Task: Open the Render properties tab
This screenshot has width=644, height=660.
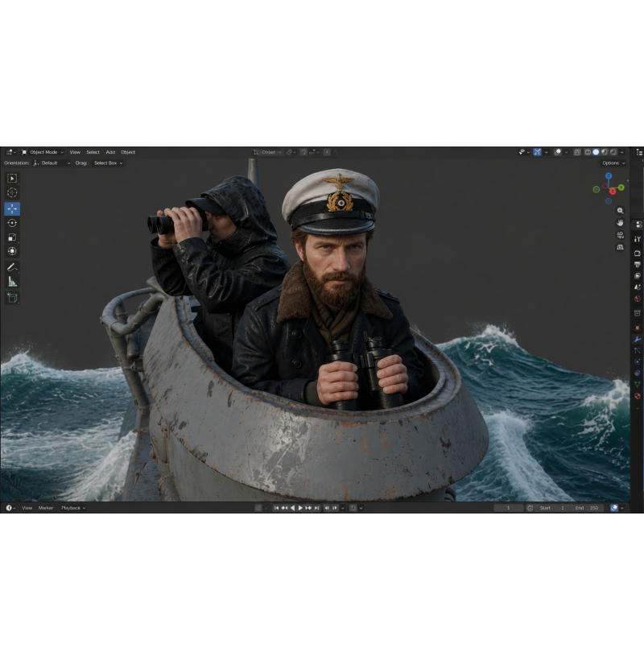Action: click(x=638, y=253)
